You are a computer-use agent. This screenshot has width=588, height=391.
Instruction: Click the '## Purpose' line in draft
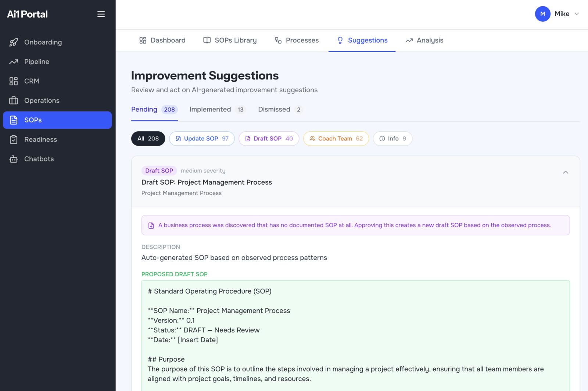[166, 359]
